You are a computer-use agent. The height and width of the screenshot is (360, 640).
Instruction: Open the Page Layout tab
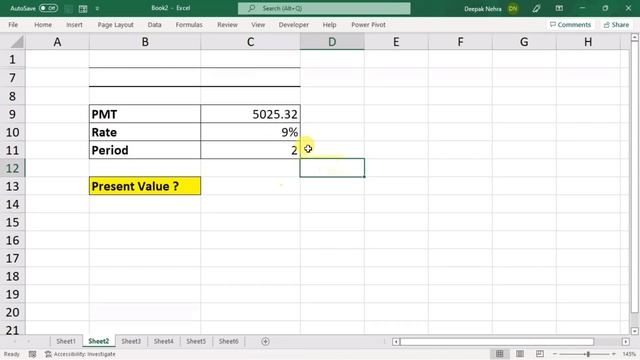116,25
